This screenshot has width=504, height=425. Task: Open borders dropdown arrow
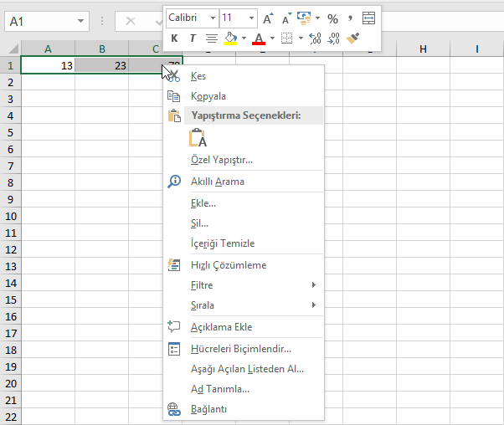pyautogui.click(x=301, y=38)
